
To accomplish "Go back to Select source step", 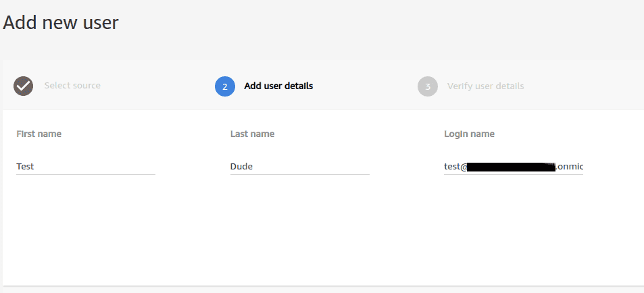I will click(x=72, y=85).
